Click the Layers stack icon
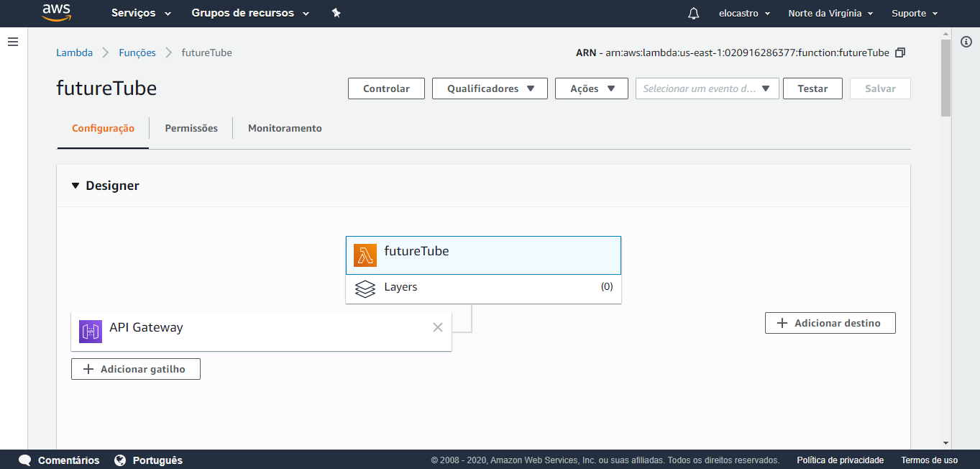This screenshot has height=469, width=980. pos(365,288)
